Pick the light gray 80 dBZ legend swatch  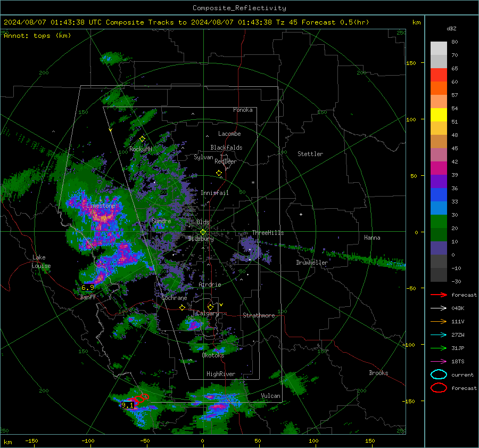click(x=439, y=48)
